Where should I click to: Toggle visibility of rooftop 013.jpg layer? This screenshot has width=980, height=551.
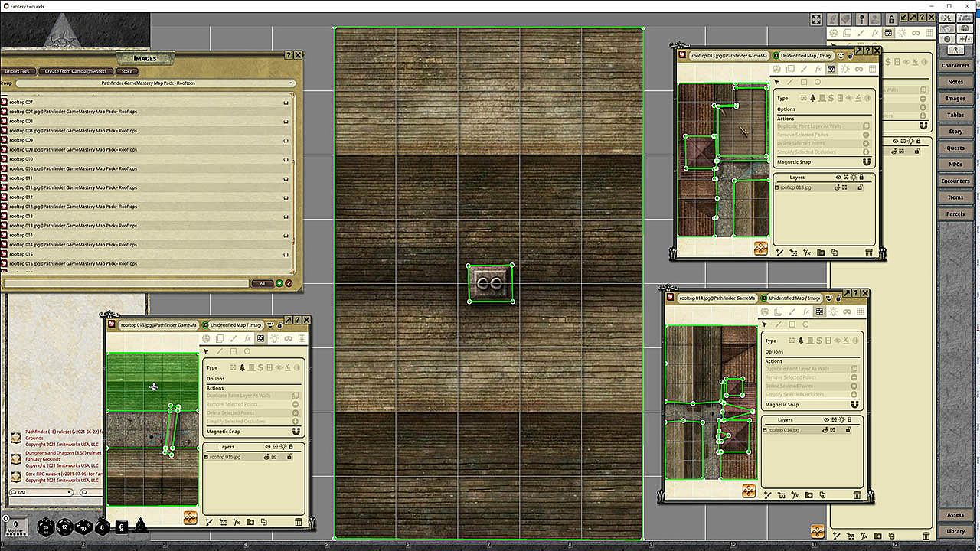click(838, 187)
